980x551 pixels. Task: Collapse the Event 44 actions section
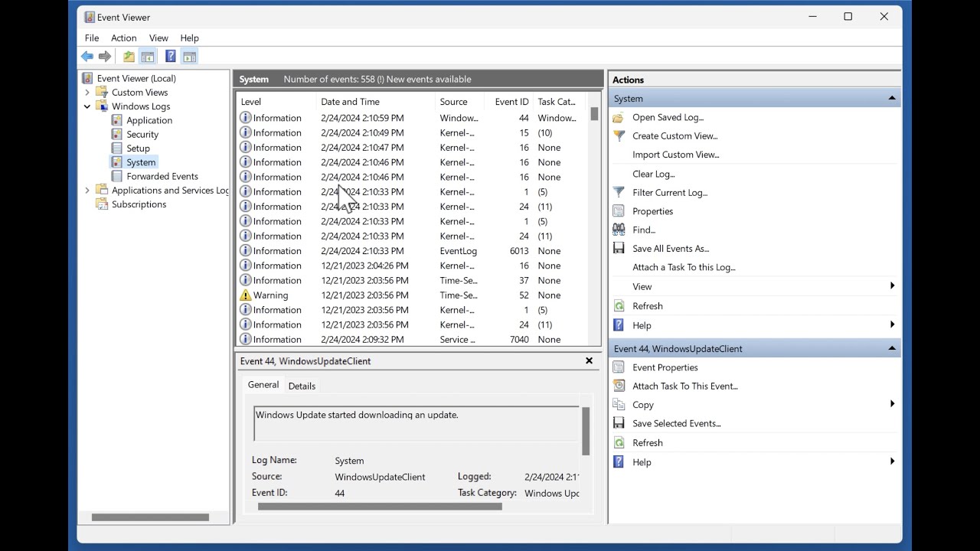pyautogui.click(x=892, y=349)
